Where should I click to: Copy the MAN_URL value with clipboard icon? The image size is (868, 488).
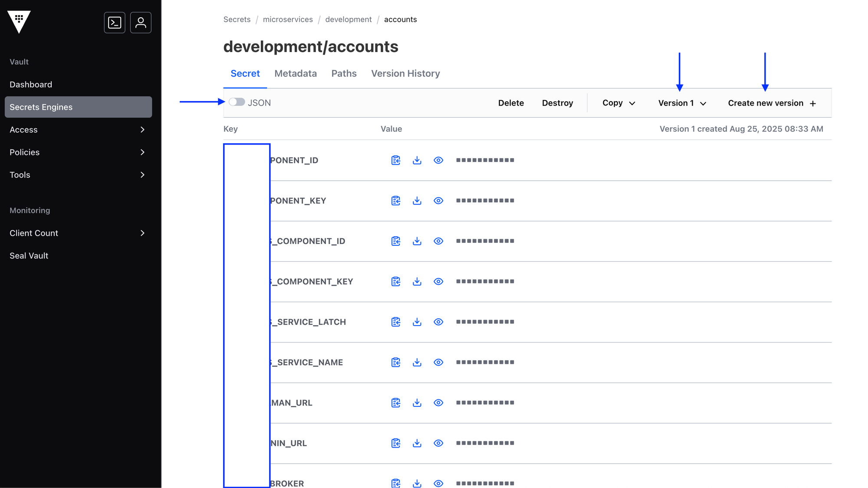pos(395,402)
